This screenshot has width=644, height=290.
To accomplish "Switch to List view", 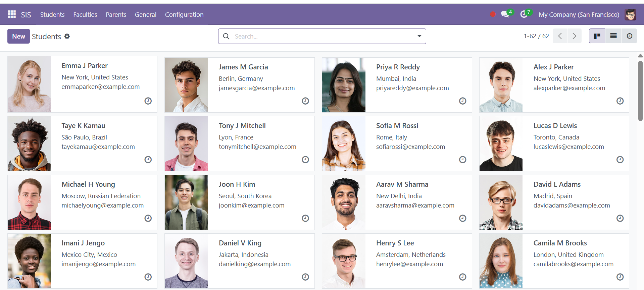I will [613, 36].
